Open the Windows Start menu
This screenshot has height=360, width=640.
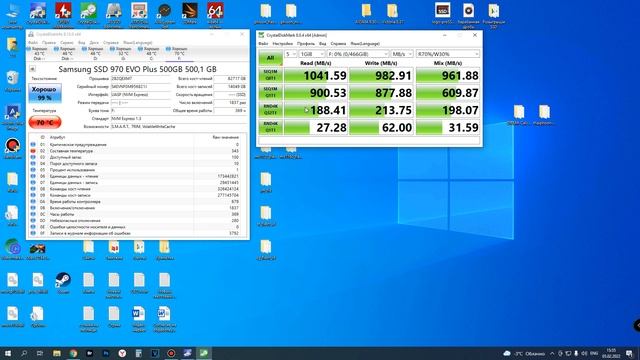pos(7,353)
